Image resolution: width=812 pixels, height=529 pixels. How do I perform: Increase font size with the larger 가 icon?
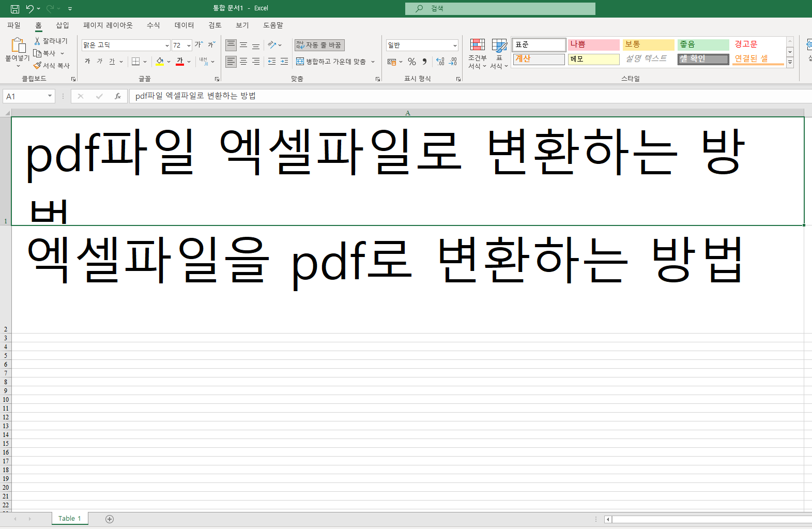coord(199,45)
